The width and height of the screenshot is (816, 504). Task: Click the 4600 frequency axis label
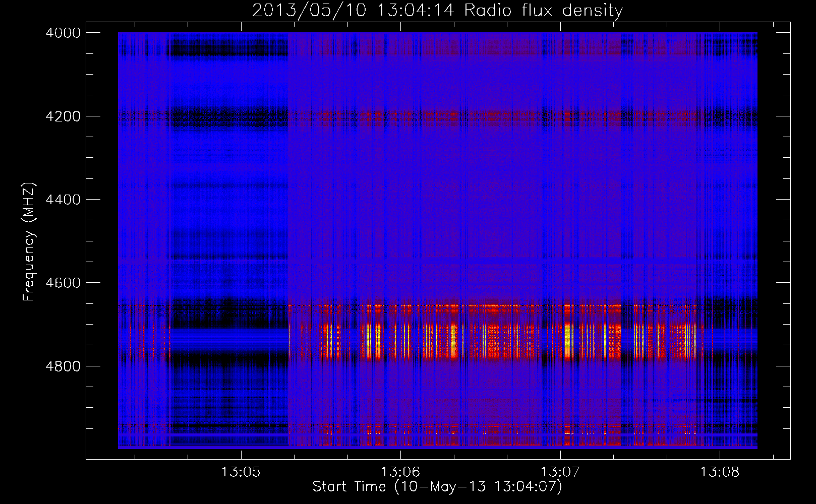63,283
